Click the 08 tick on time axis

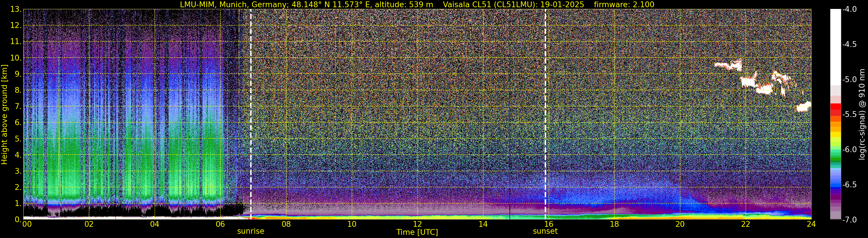(x=286, y=224)
